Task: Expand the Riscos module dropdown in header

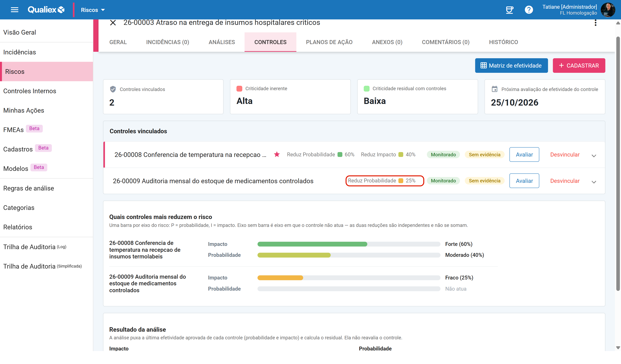Action: pos(93,10)
